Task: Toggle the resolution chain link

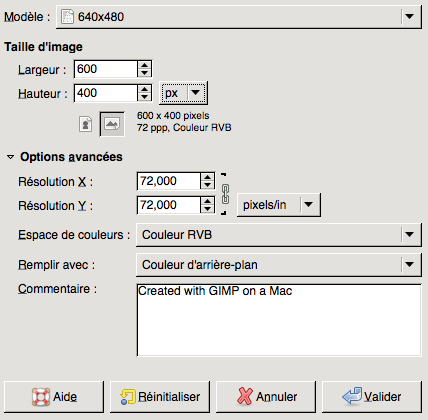Action: click(x=225, y=194)
